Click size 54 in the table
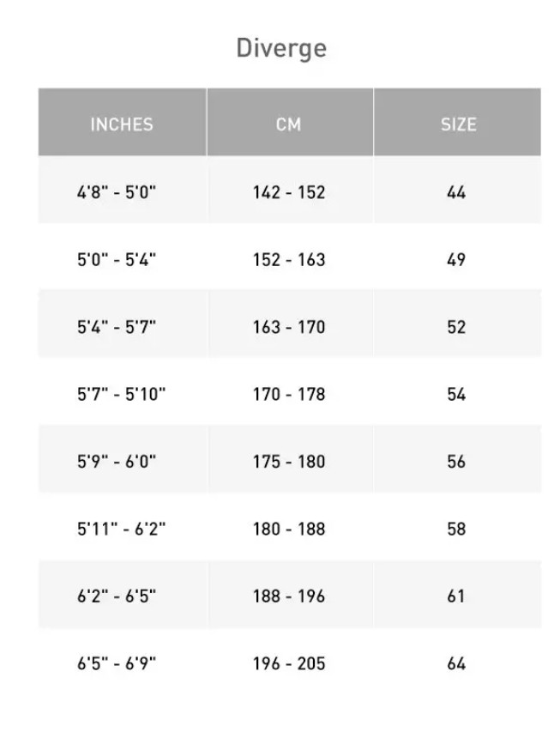This screenshot has width=560, height=732. [x=456, y=394]
